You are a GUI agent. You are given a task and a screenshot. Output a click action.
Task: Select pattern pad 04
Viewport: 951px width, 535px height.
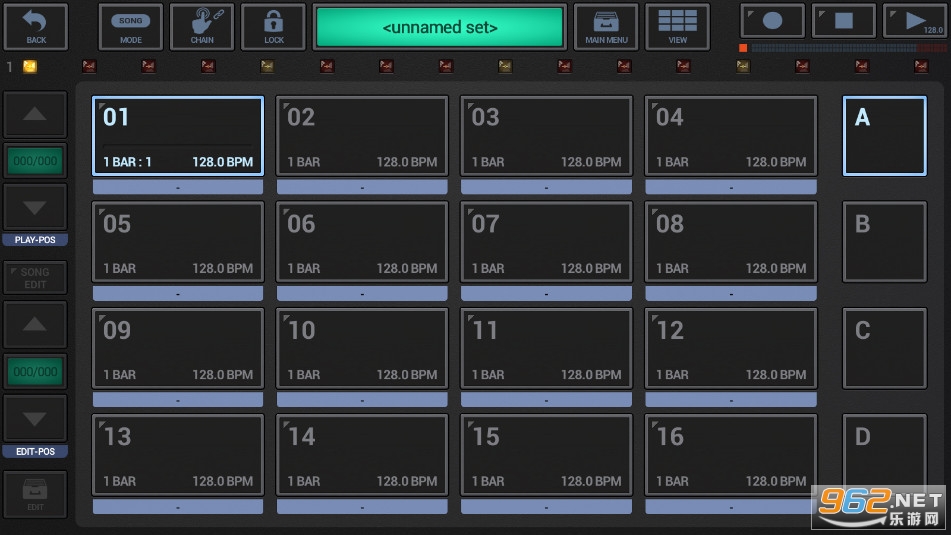click(731, 136)
